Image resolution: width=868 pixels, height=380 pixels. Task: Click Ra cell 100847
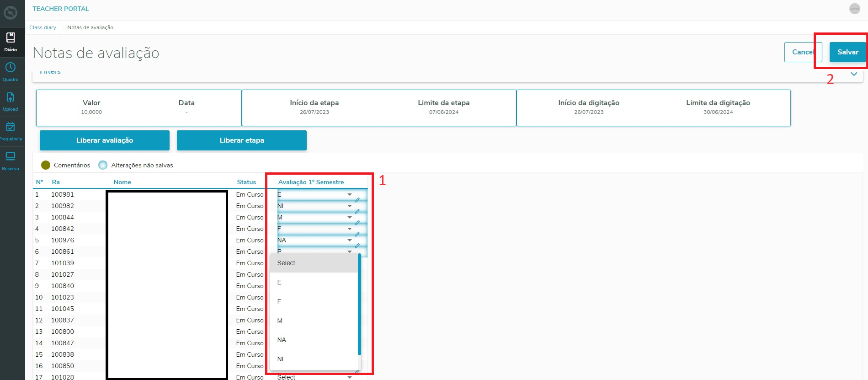[x=63, y=343]
